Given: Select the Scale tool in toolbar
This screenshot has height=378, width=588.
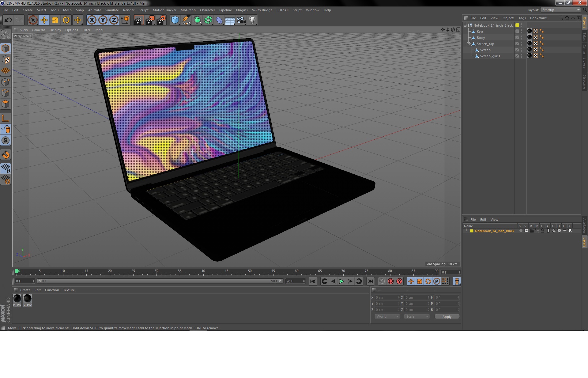Looking at the screenshot, I should point(55,20).
